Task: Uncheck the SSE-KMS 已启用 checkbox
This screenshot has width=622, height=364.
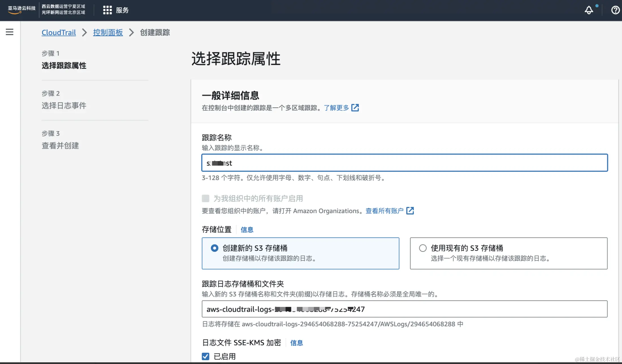Action: (206, 356)
